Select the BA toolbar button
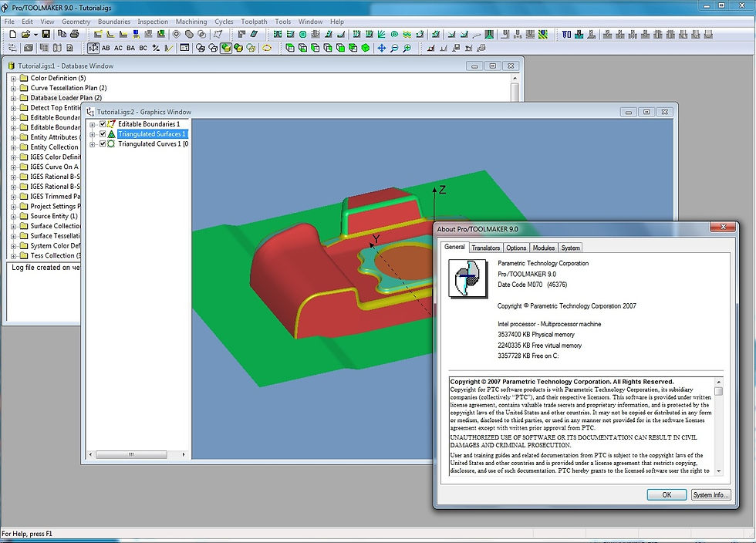 [x=130, y=49]
